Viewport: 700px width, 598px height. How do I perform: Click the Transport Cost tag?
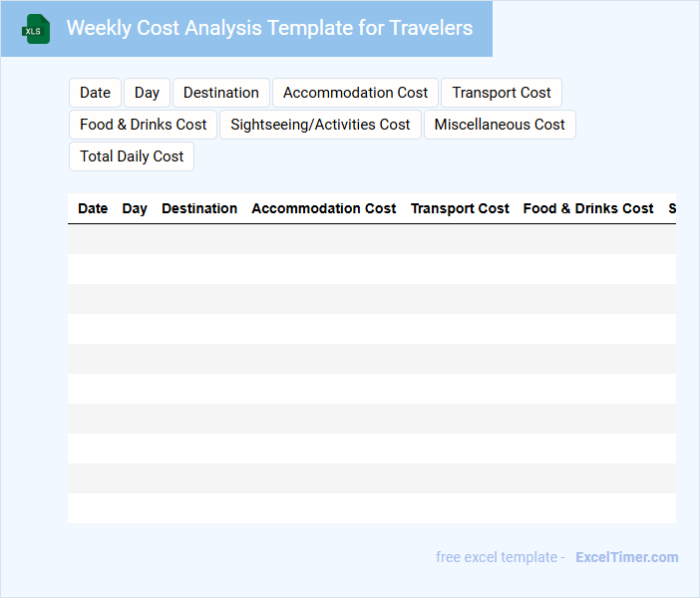pos(502,93)
